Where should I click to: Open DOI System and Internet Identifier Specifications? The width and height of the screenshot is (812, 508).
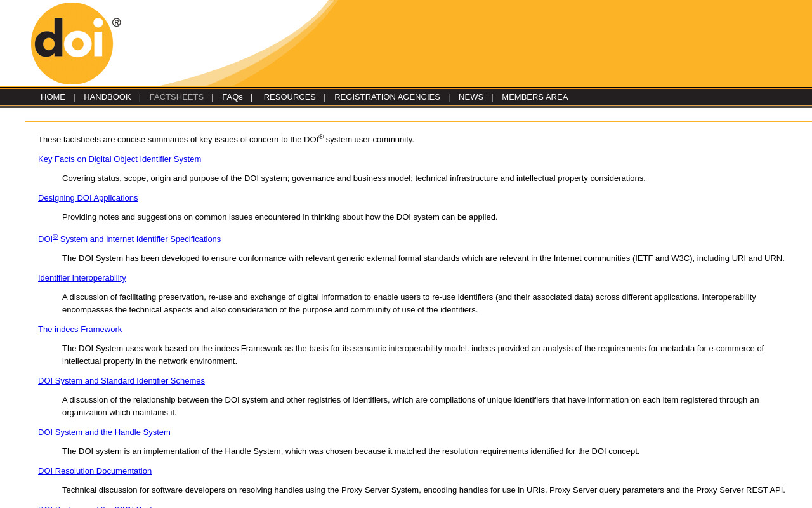(x=129, y=239)
